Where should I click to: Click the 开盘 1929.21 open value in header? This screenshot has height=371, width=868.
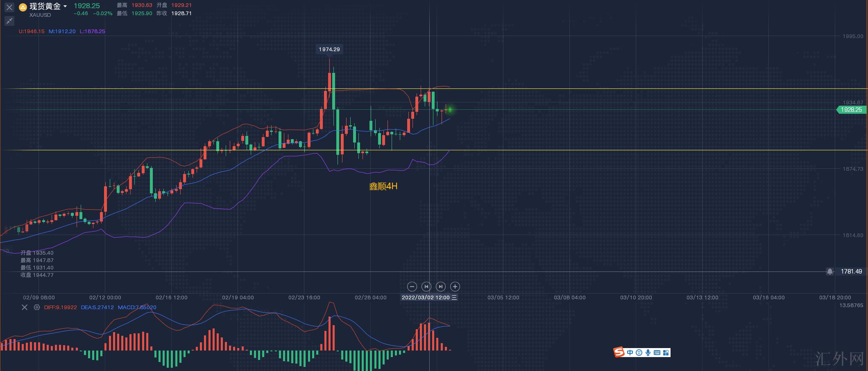[174, 5]
